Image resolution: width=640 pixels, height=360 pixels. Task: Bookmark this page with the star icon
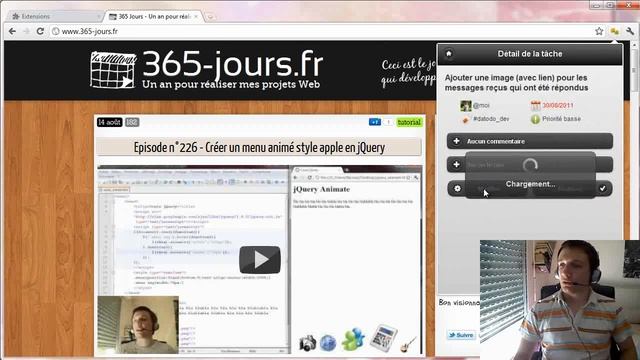[x=599, y=31]
